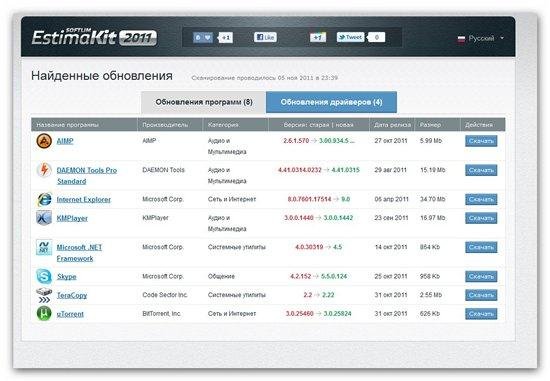Open the DAEMON Tools Pro Standard link
This screenshot has width=550, height=381.
[x=87, y=176]
